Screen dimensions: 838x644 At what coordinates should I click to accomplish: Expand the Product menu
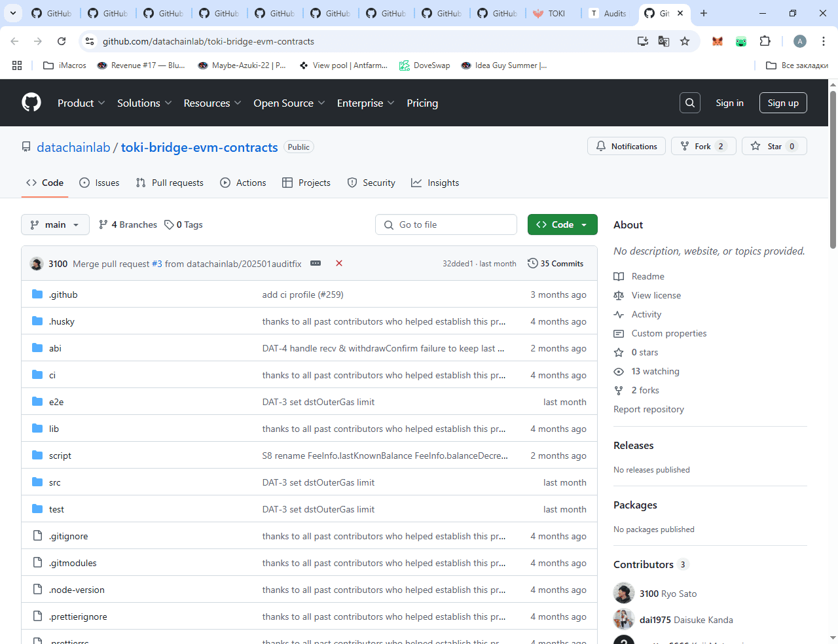[x=81, y=103]
